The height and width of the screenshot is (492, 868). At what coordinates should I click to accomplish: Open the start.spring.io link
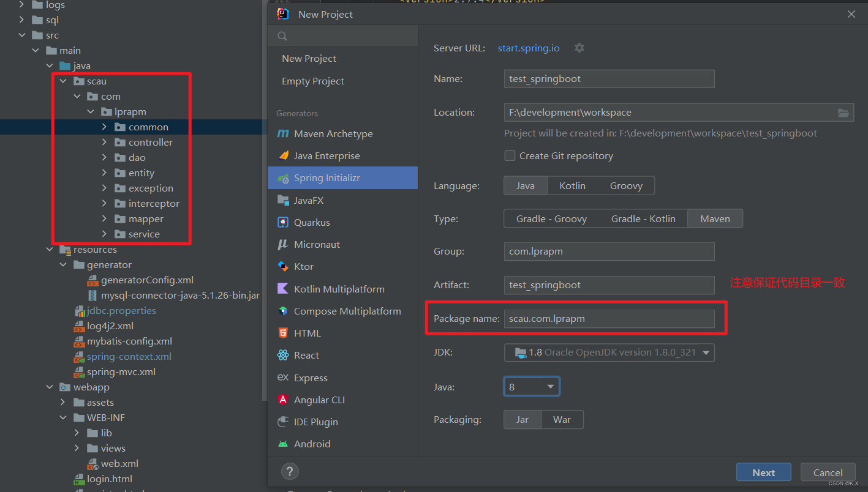tap(529, 48)
